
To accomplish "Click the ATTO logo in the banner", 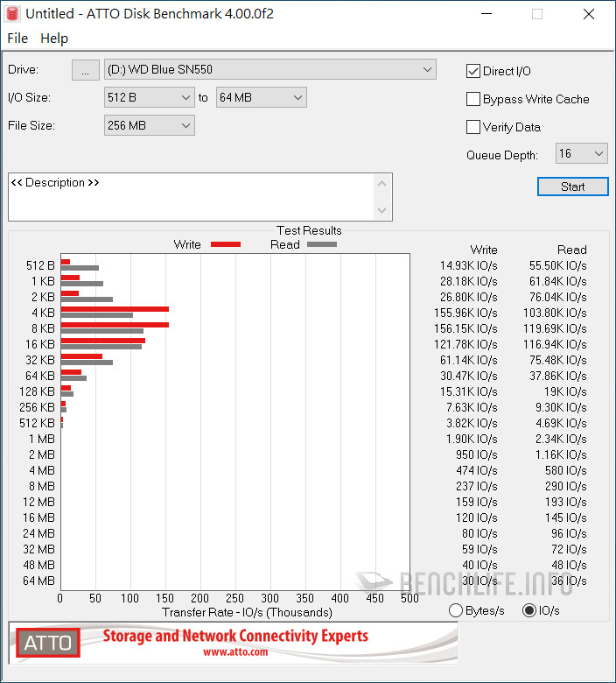I will click(48, 643).
